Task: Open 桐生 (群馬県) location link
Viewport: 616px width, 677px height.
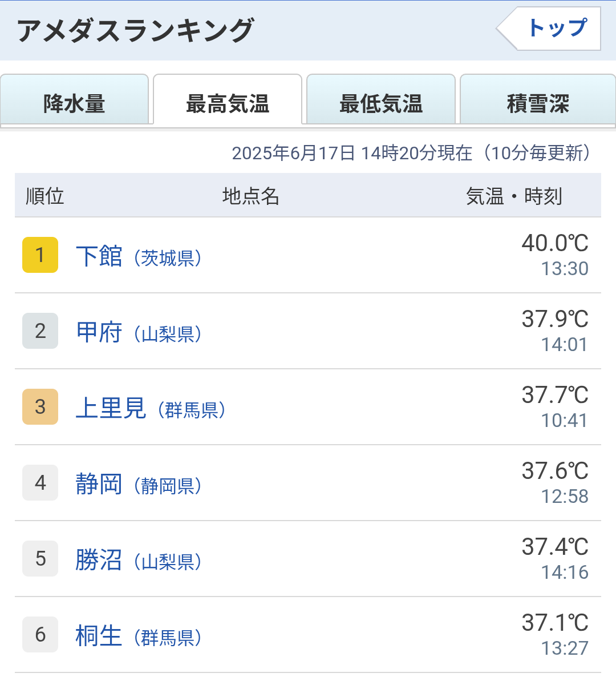Action: point(139,636)
